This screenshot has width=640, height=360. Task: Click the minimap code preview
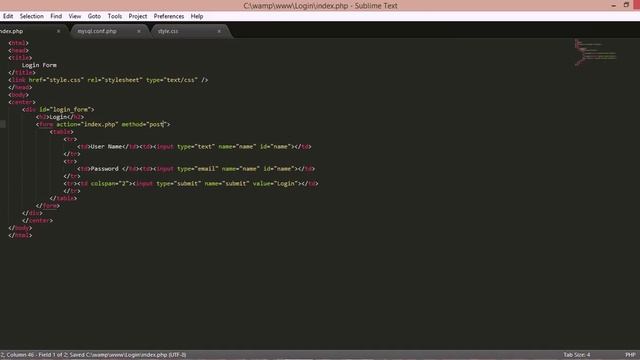(595, 52)
